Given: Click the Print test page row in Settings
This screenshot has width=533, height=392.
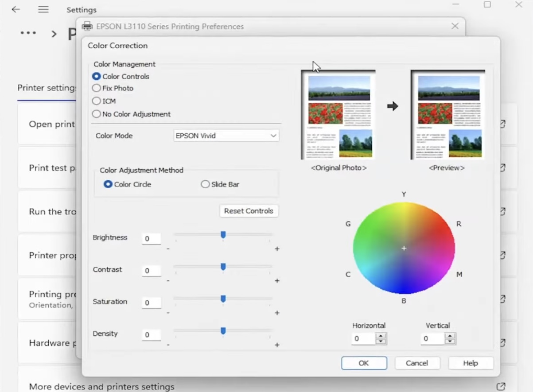Looking at the screenshot, I should (x=48, y=168).
